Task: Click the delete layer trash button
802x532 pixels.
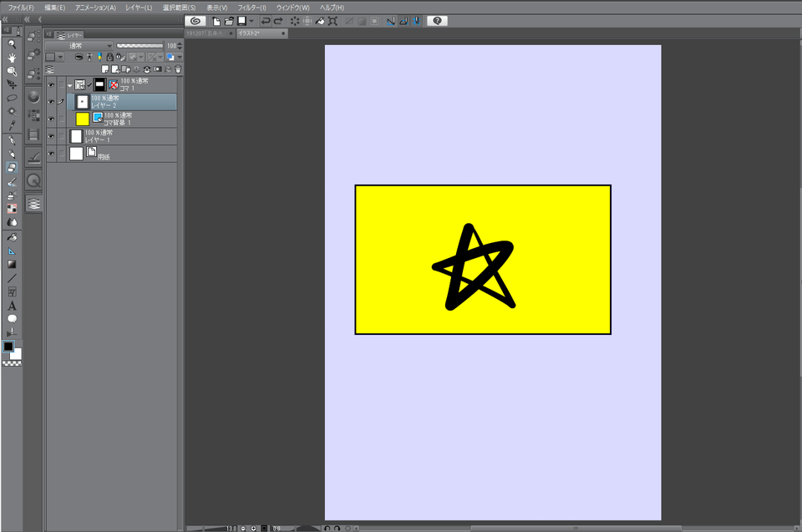Action: tap(178, 69)
